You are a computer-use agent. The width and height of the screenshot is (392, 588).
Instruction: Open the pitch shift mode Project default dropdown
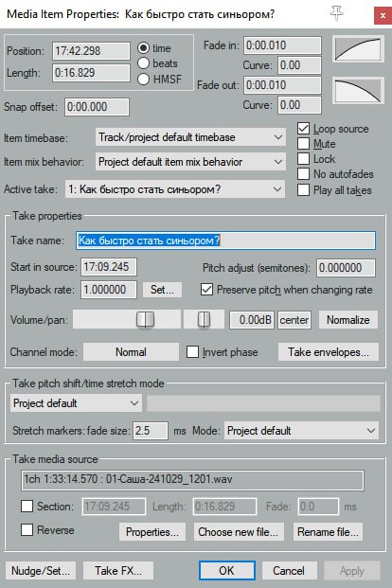[x=76, y=403]
